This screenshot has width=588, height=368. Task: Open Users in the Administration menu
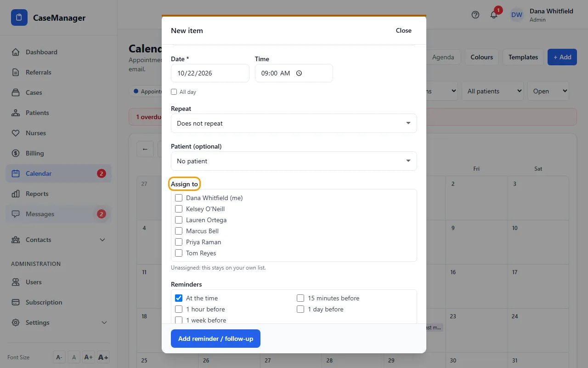(58, 282)
